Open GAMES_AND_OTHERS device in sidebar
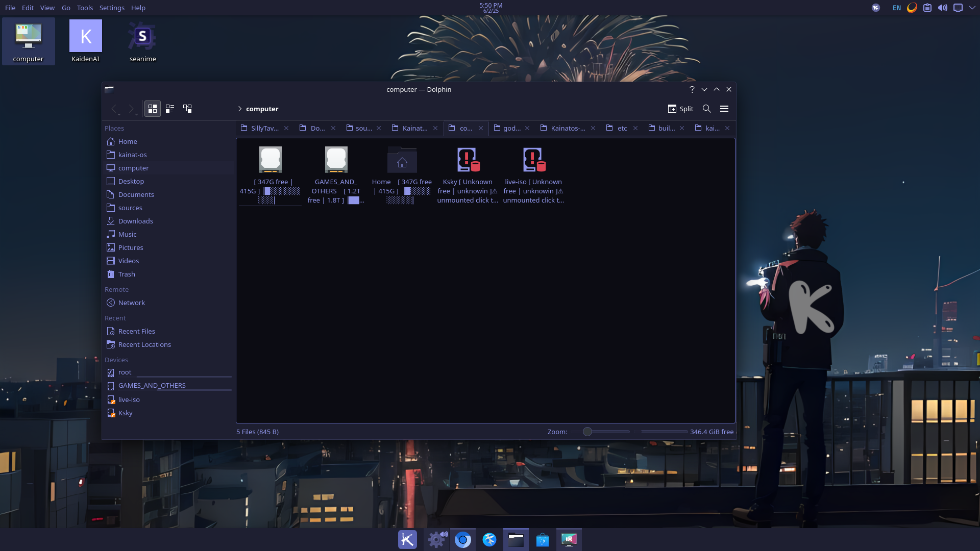Image resolution: width=980 pixels, height=551 pixels. [x=168, y=386]
